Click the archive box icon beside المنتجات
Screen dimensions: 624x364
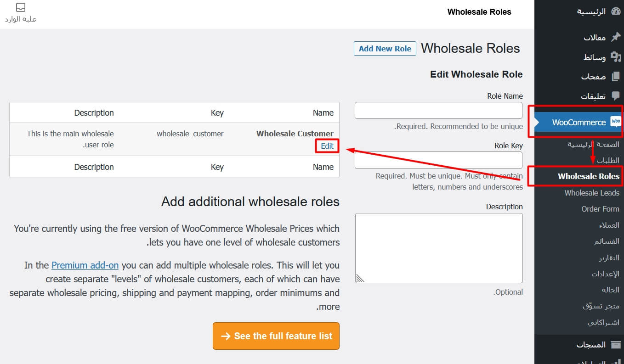click(x=616, y=344)
